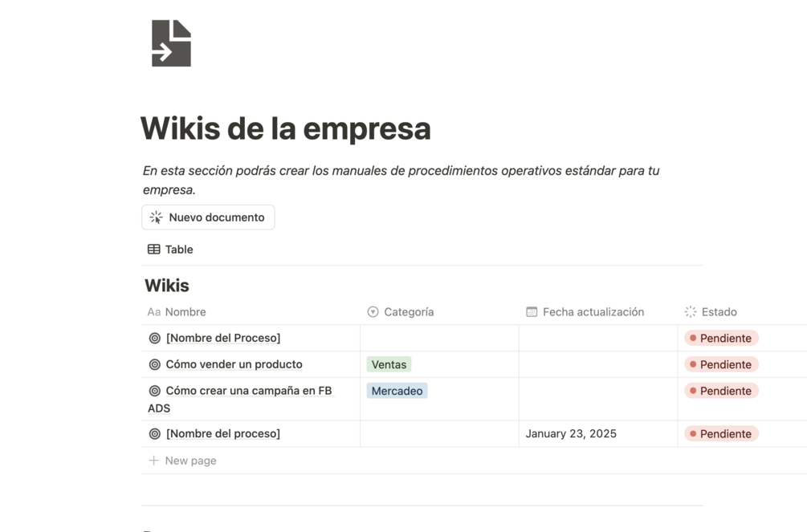Click target icon of the last [Nombre del proceso] row
The height and width of the screenshot is (532, 807).
[x=155, y=434]
